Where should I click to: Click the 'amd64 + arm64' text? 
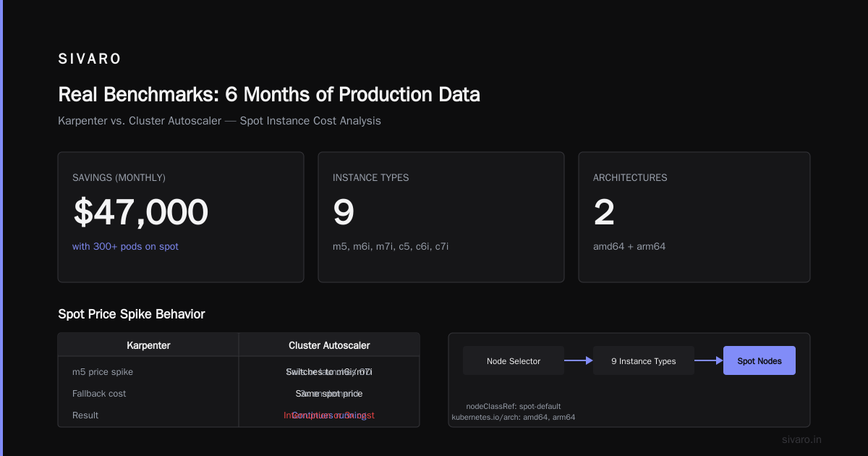pyautogui.click(x=629, y=247)
